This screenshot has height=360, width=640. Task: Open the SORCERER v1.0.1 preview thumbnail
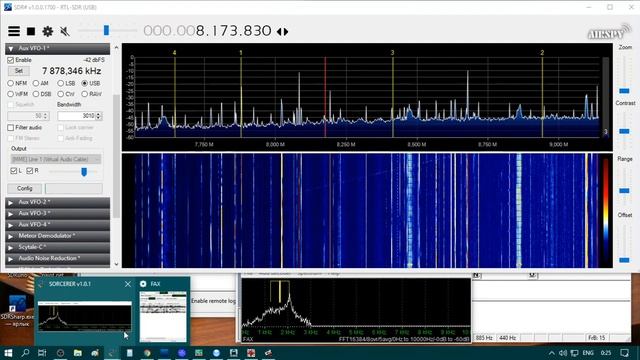tap(85, 316)
